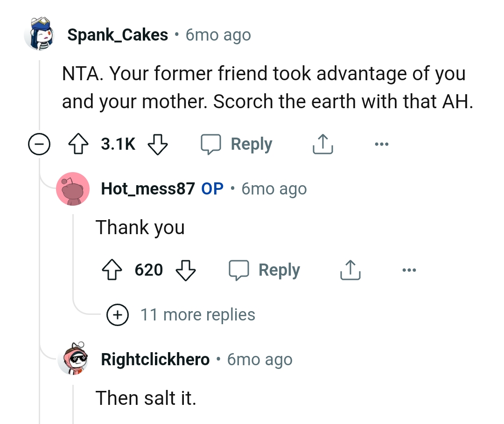Open more options for Hot_mess87 reply
The image size is (504, 424).
point(409,270)
